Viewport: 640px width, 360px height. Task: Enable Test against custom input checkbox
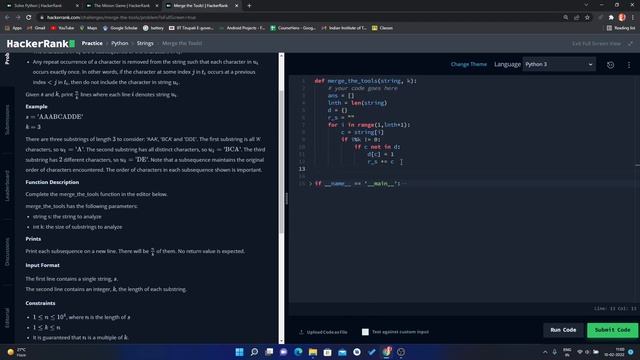pyautogui.click(x=365, y=332)
